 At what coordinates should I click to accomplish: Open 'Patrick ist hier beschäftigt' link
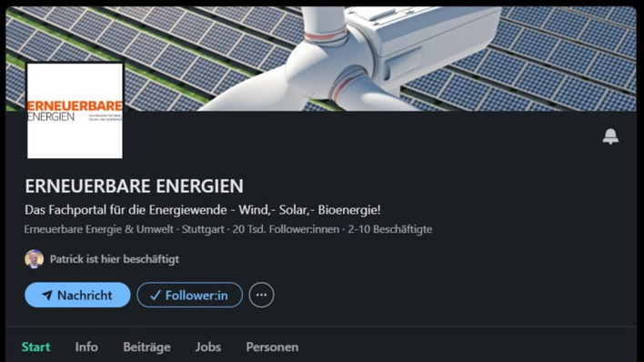[x=115, y=259]
